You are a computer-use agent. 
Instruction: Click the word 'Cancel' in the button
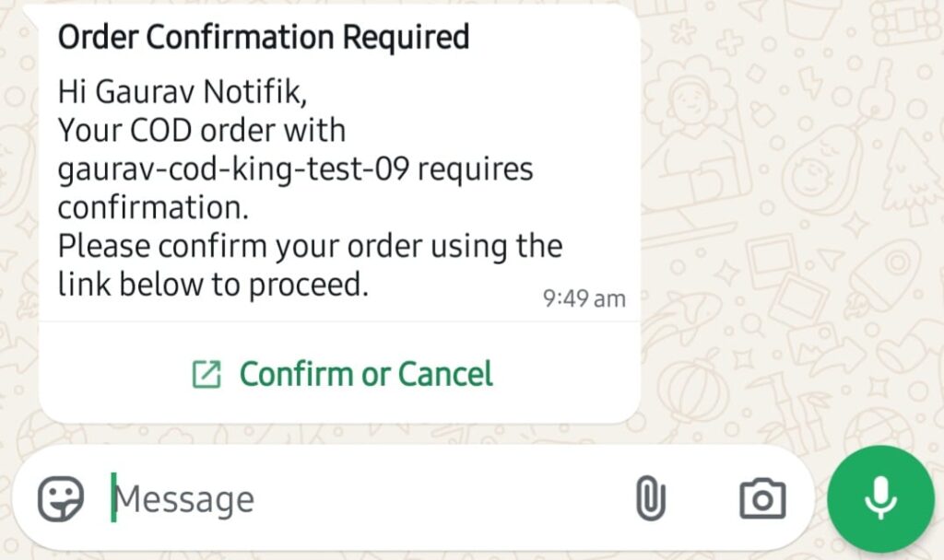click(445, 374)
